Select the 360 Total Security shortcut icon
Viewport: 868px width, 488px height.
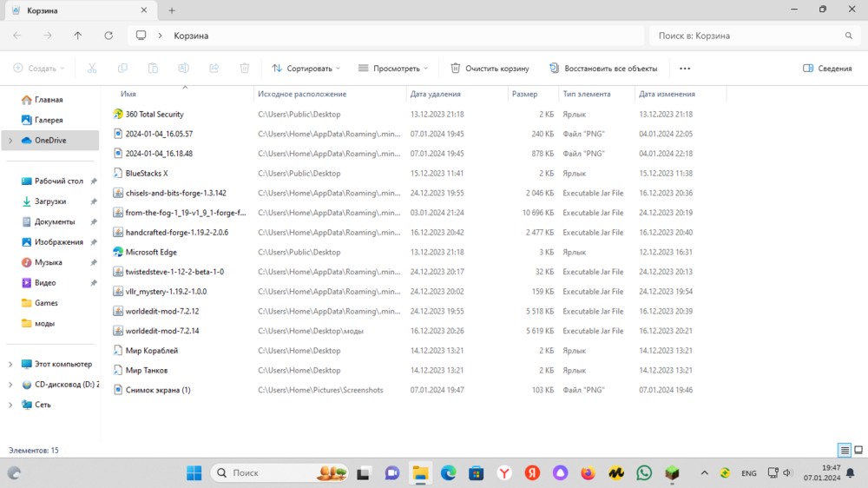[x=118, y=114]
